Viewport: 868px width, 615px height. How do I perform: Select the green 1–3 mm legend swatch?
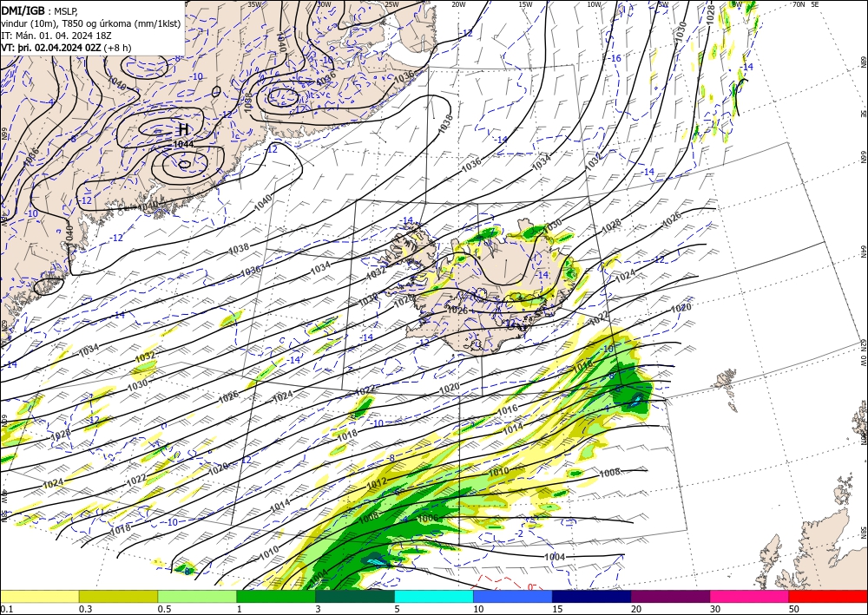(x=276, y=596)
